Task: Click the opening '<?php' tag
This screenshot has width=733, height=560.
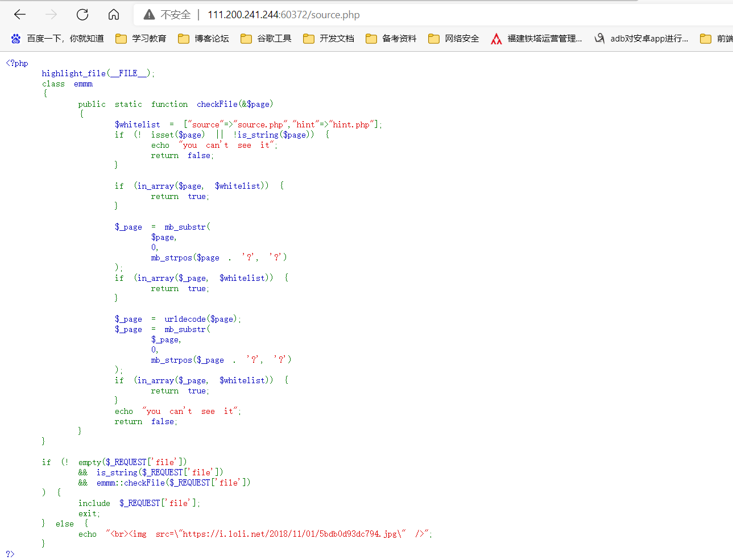Action: click(x=17, y=63)
